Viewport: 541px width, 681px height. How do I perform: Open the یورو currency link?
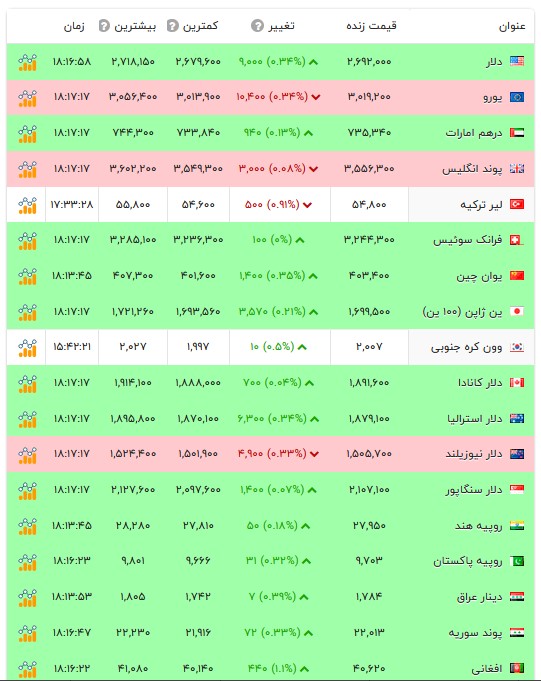pos(493,97)
